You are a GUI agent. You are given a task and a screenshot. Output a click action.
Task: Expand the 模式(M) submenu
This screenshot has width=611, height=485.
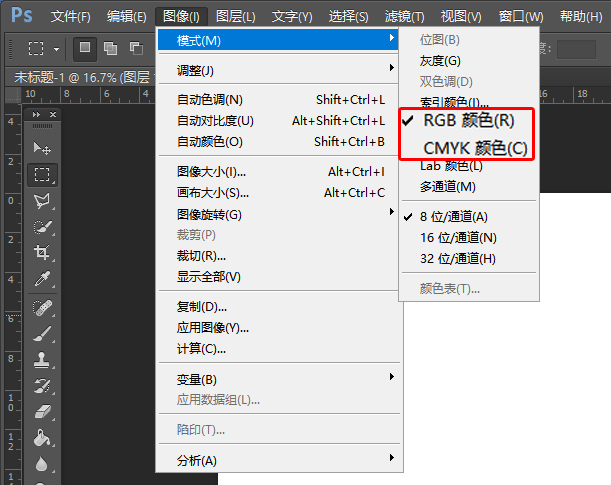[x=278, y=40]
